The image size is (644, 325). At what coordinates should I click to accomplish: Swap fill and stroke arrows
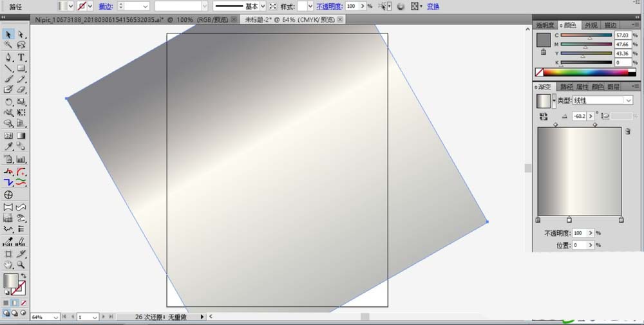[23, 275]
